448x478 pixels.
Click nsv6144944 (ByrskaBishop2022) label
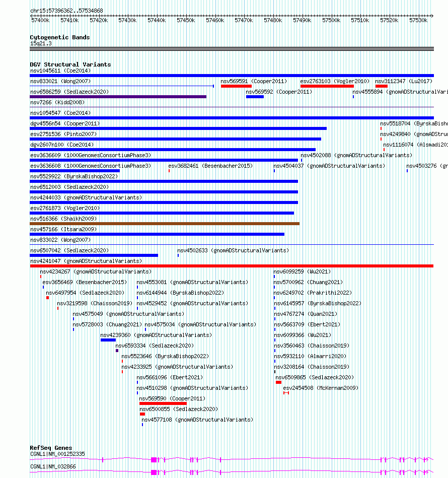180,293
